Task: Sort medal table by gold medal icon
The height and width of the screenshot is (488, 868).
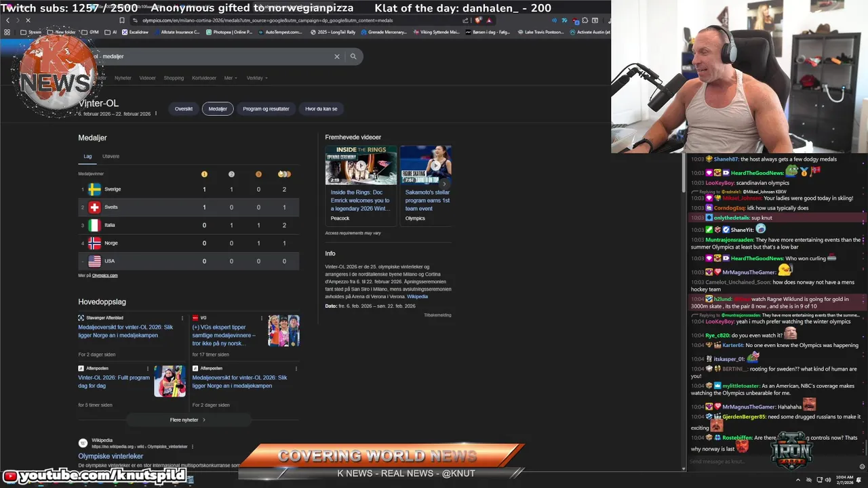Action: [x=204, y=174]
